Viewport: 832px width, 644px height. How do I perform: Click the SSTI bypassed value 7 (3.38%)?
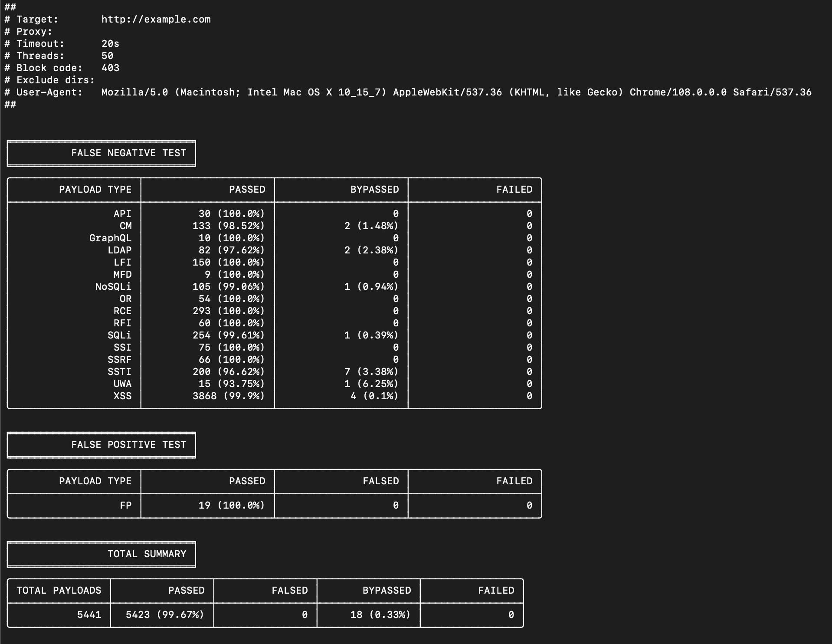tap(371, 372)
